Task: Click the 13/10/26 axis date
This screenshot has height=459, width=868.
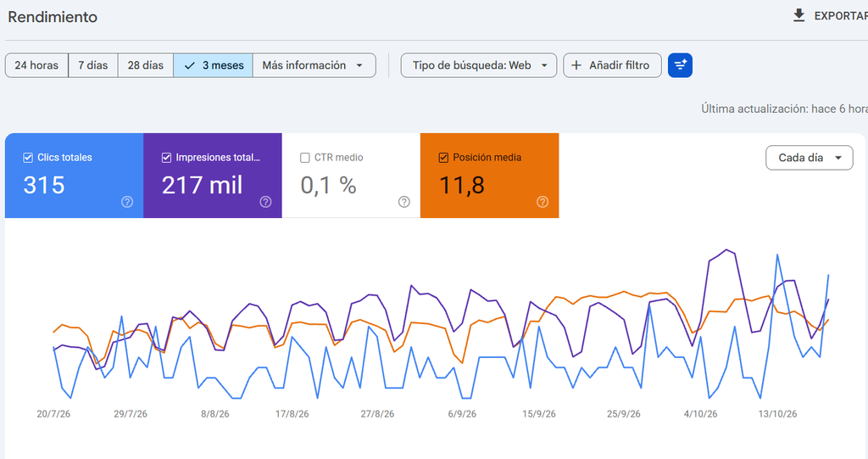Action: coord(778,414)
